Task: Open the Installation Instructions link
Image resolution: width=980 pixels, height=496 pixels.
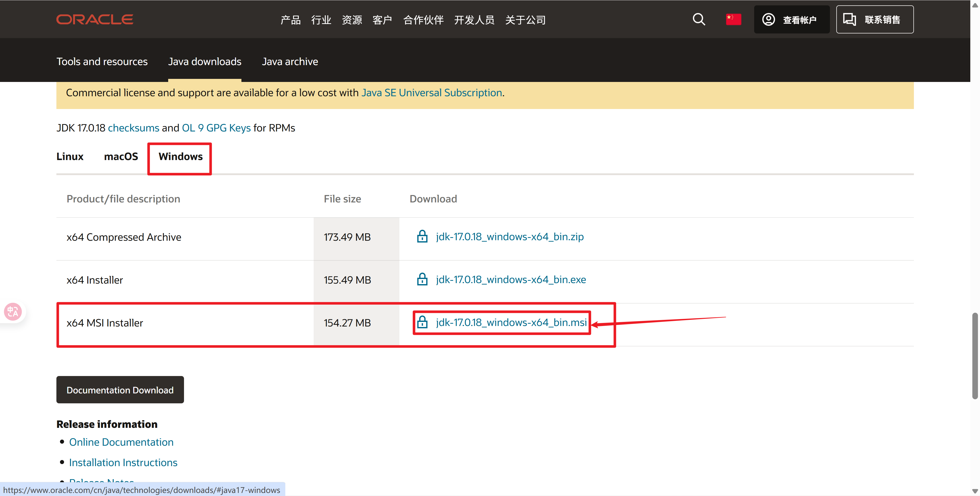Action: [123, 463]
